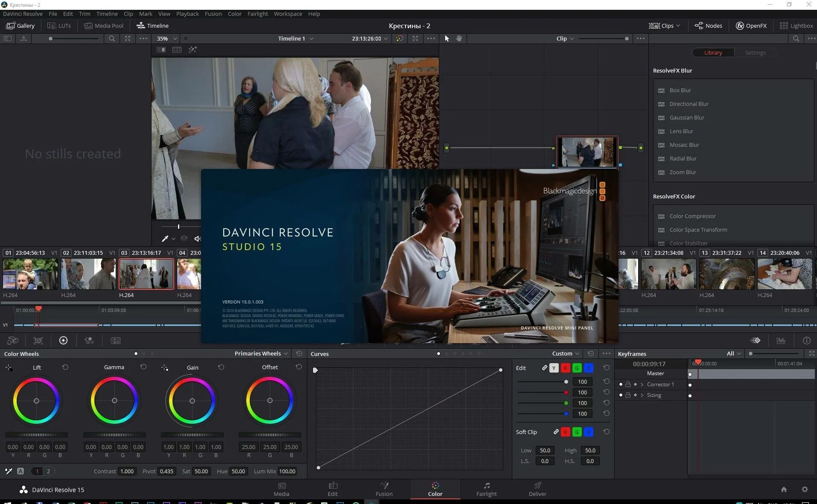Screen dimensions: 817x504
Task: Switch to the Fairlight page tab
Action: (486, 489)
